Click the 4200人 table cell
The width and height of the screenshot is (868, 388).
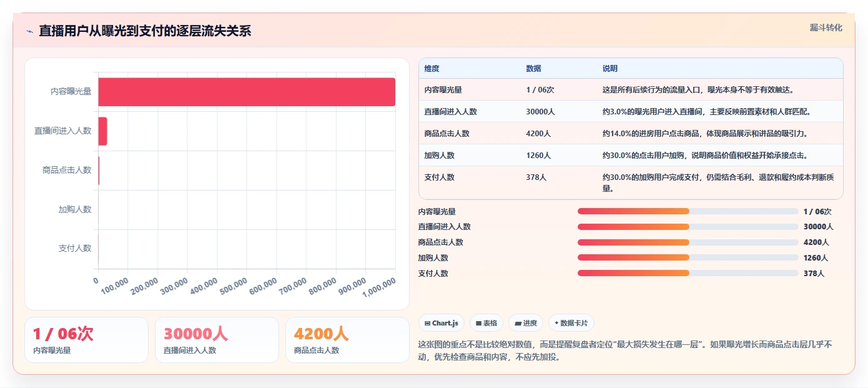click(539, 134)
